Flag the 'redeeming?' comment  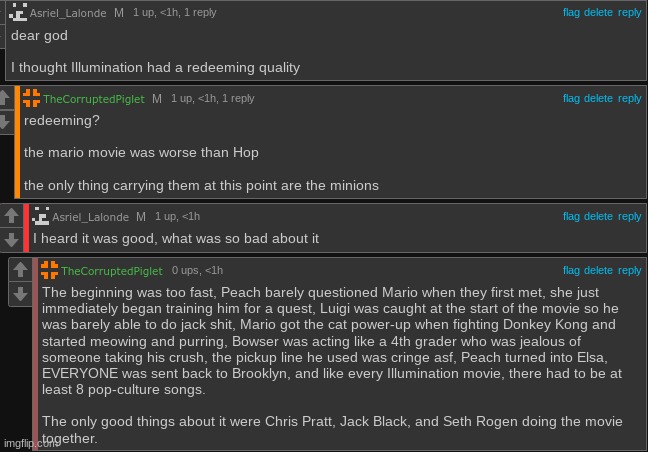(571, 98)
